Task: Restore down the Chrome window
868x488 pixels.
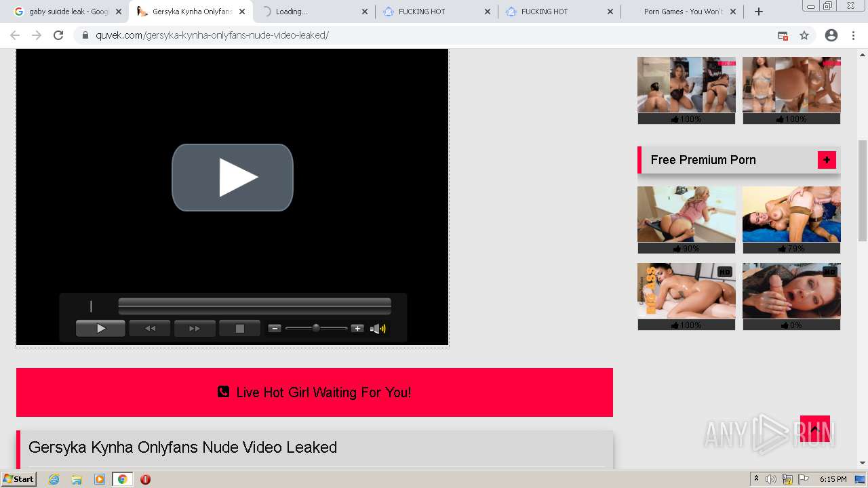Action: pyautogui.click(x=828, y=5)
